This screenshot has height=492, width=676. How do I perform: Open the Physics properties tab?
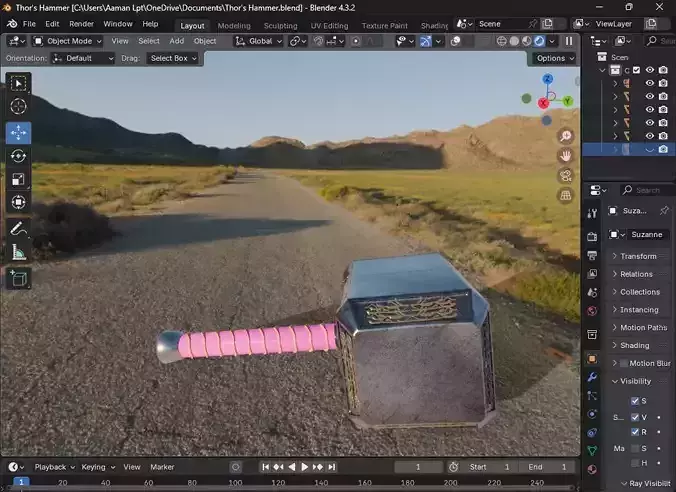[592, 414]
